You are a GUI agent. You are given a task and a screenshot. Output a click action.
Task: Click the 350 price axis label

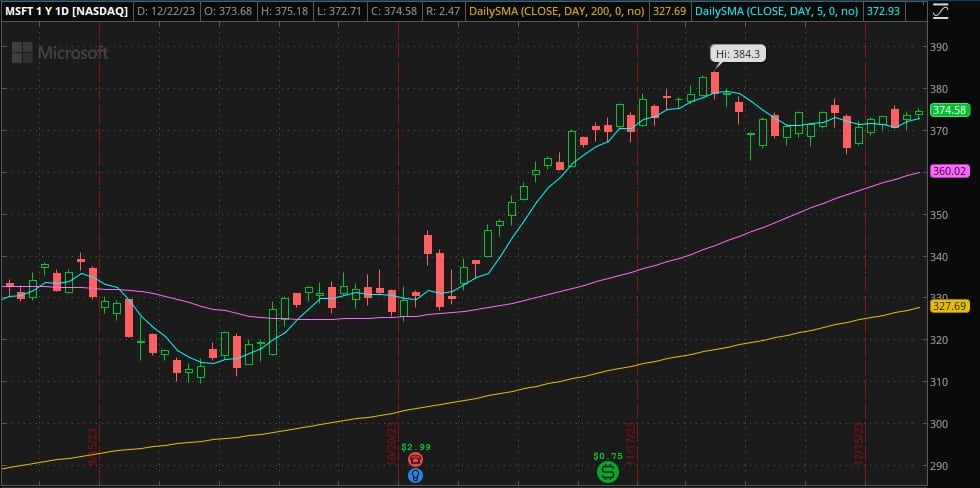pyautogui.click(x=940, y=214)
